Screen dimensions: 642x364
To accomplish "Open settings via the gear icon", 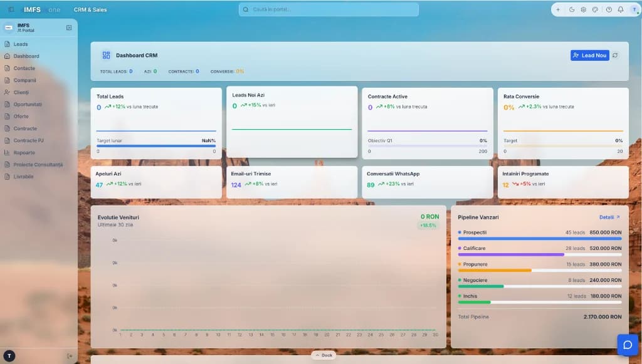I will click(584, 9).
